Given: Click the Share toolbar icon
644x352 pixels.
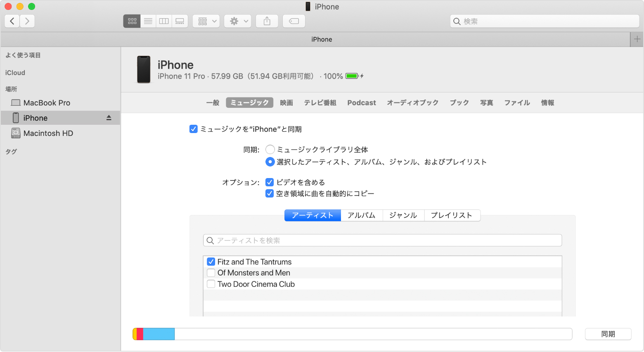Looking at the screenshot, I should pyautogui.click(x=267, y=21).
